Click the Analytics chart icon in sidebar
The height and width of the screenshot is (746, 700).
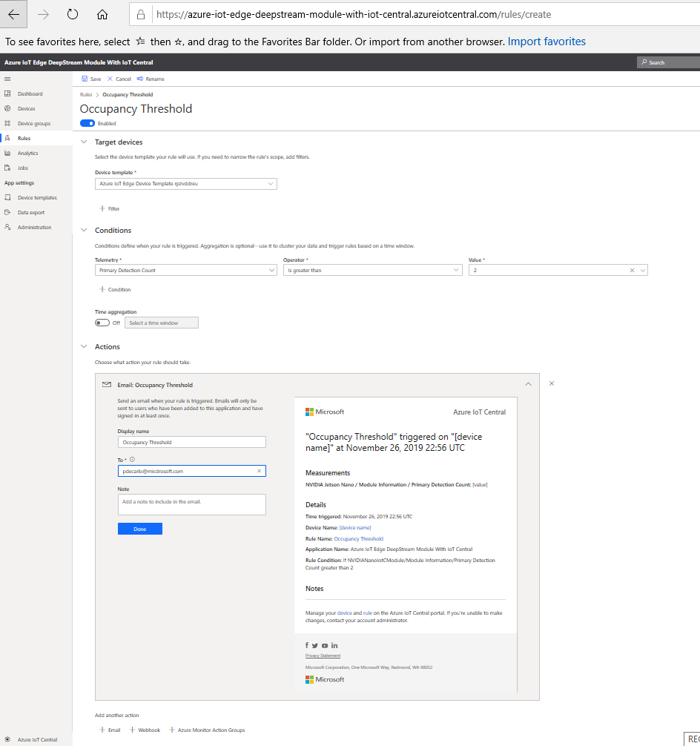[7, 154]
